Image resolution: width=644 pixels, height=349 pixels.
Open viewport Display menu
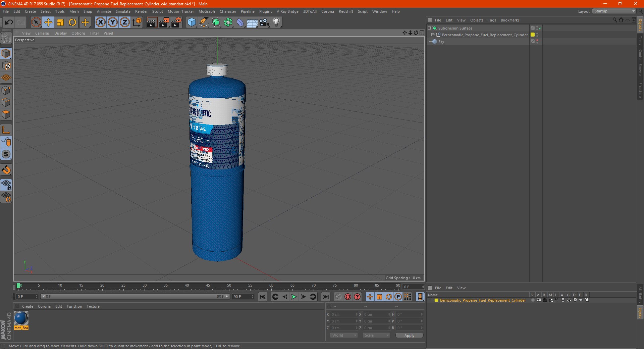coord(60,33)
